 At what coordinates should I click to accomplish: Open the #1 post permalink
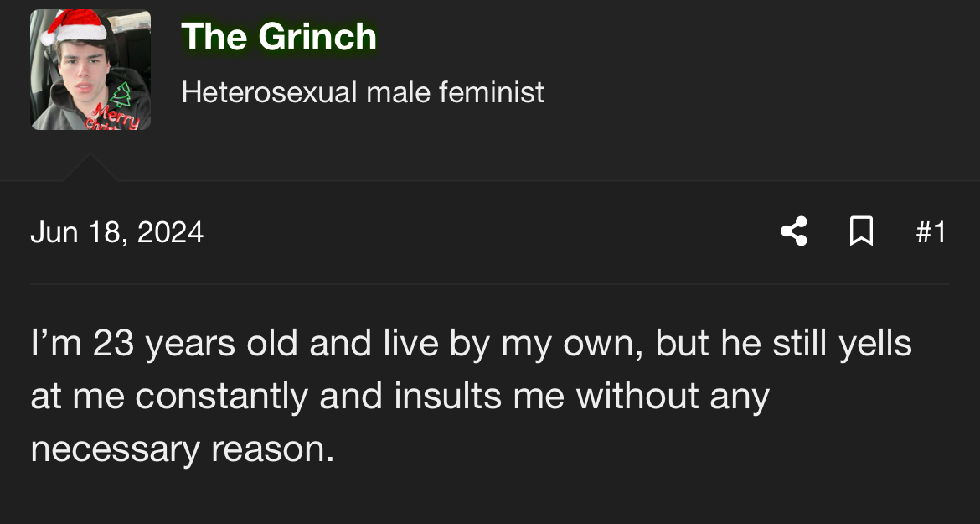931,231
